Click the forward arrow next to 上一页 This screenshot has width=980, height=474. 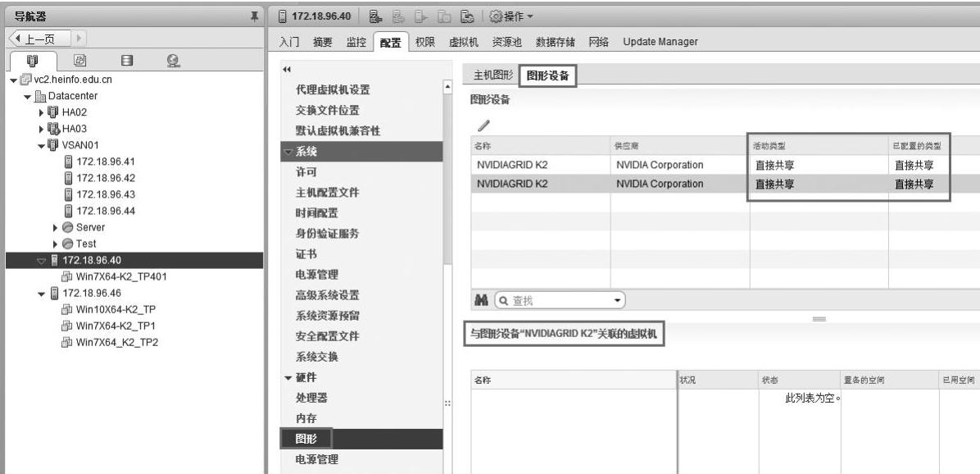pyautogui.click(x=79, y=39)
